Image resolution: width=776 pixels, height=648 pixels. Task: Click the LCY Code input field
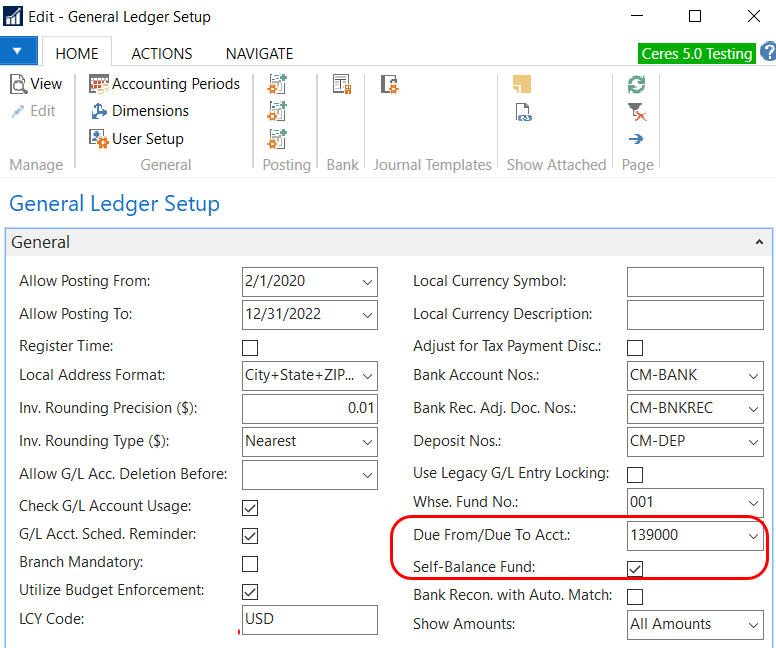[310, 619]
